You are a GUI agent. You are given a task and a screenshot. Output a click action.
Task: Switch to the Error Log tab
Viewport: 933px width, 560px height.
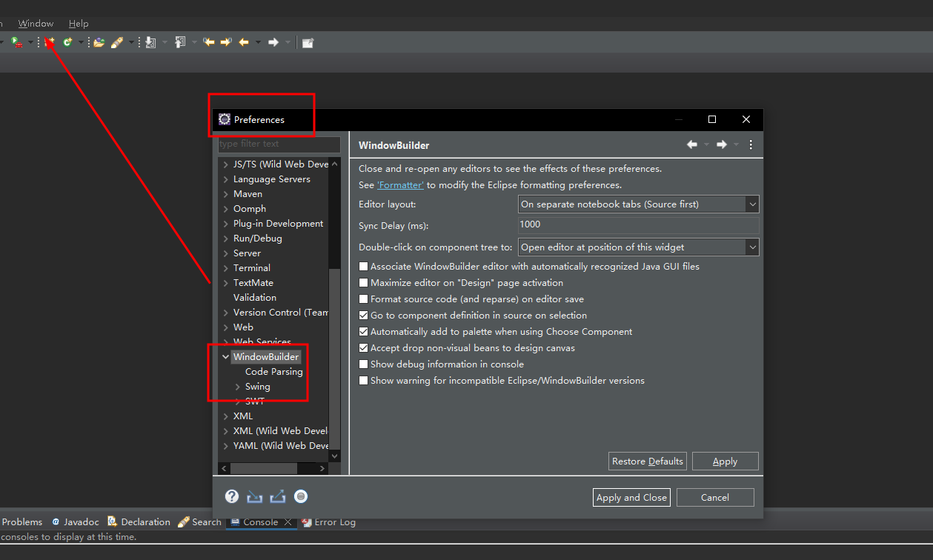(x=328, y=521)
